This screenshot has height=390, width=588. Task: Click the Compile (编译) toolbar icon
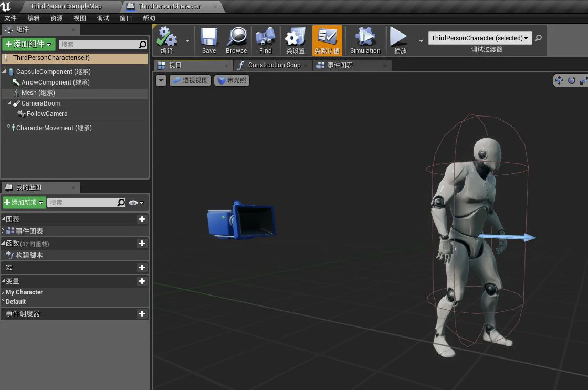(167, 40)
